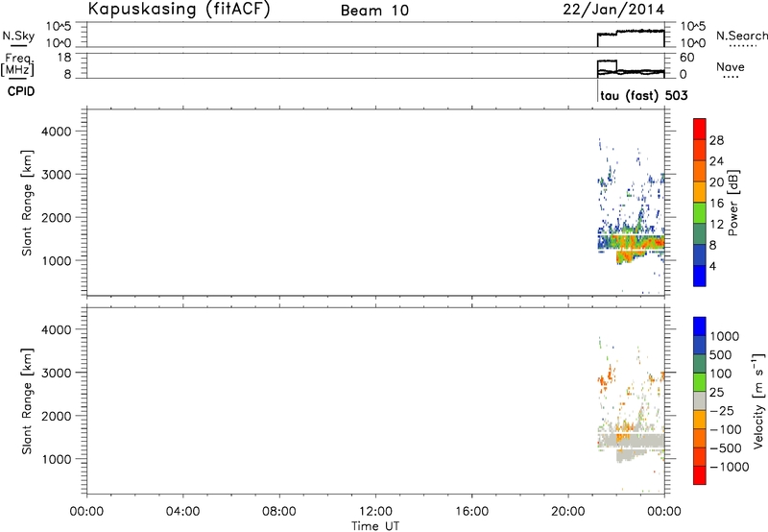Click the 'Freq. [MHz]' label
Screen dimensions: 768x532
point(19,65)
